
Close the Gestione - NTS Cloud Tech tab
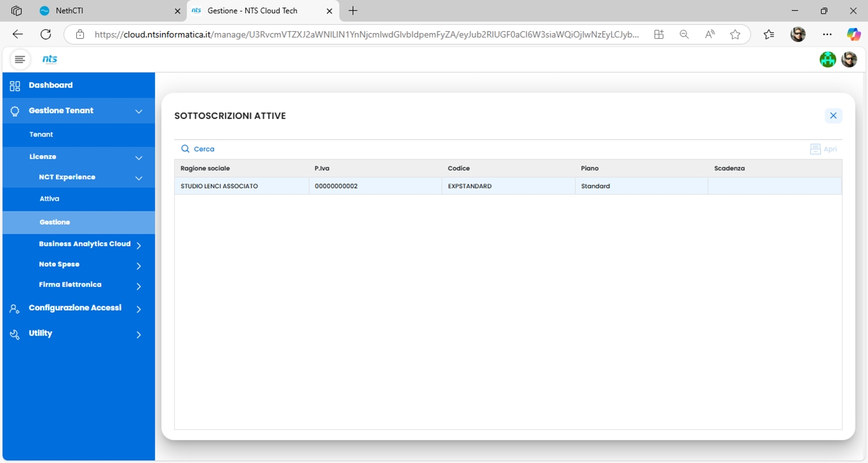330,11
